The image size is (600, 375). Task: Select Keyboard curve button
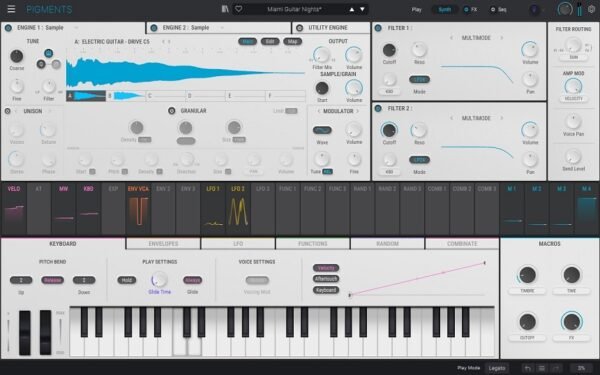326,290
